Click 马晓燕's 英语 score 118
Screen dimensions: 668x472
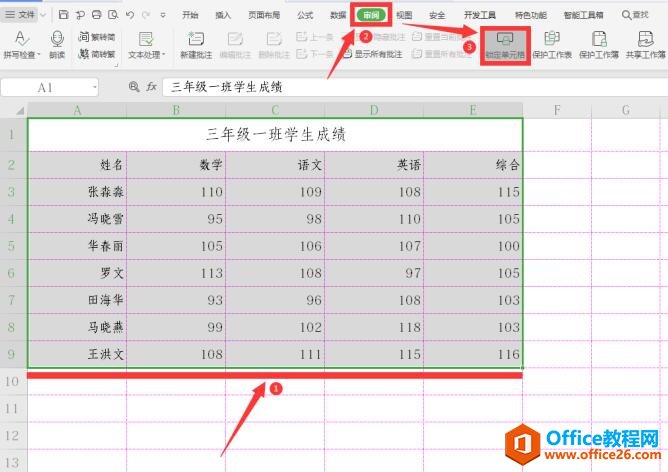(374, 327)
